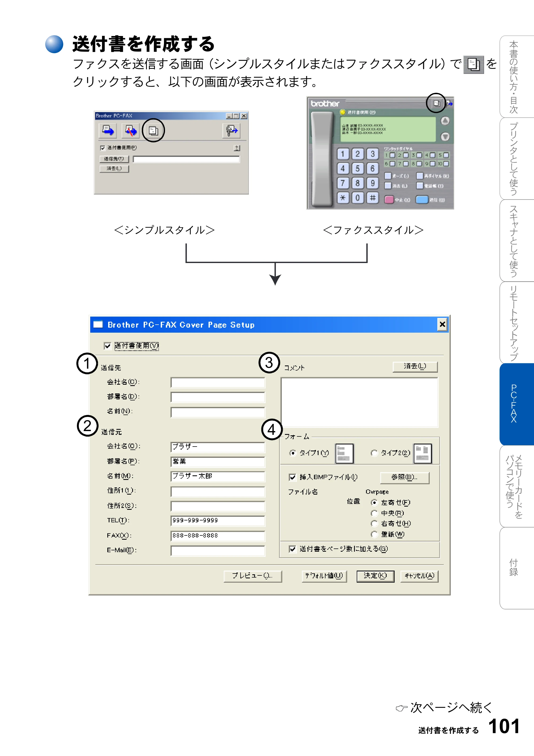Click the コメント comment text area
Image resolution: width=534 pixels, height=756 pixels.
pyautogui.click(x=359, y=402)
